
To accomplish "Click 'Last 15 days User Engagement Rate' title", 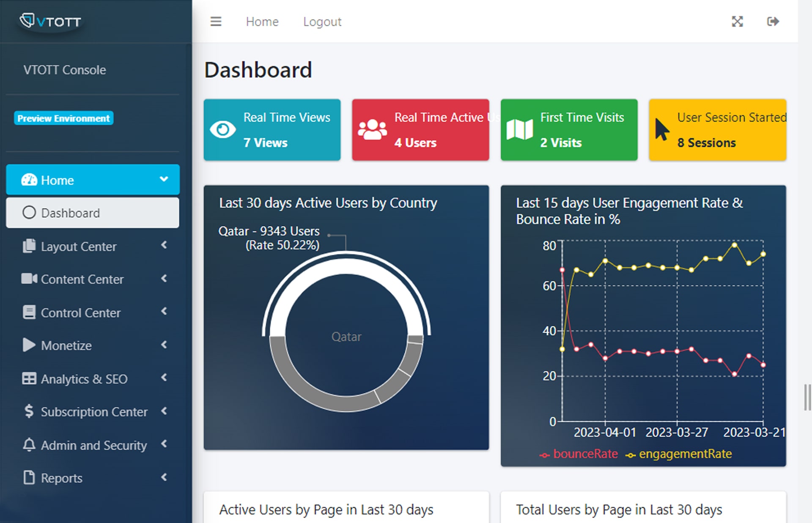I will [629, 211].
